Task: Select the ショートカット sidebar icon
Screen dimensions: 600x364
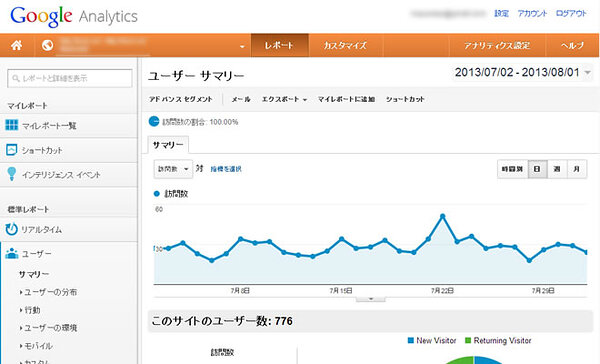Action: (11, 150)
